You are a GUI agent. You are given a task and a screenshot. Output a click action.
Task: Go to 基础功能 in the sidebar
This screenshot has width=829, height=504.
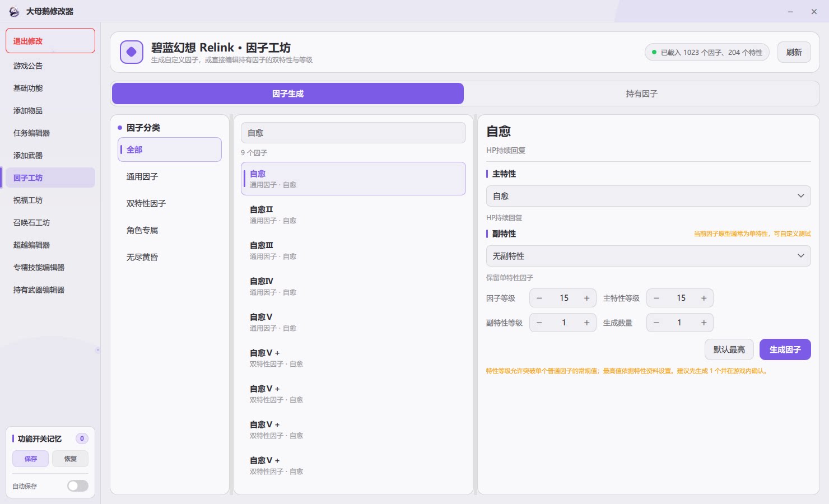(50, 88)
